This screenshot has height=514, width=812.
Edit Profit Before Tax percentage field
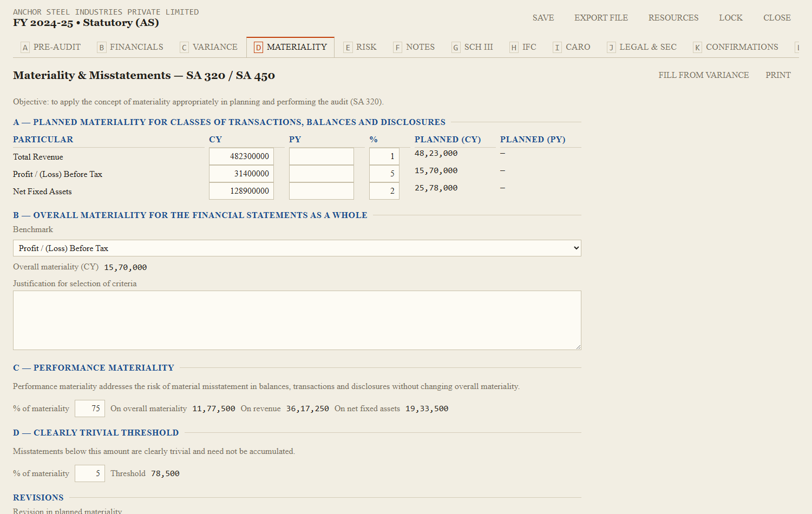[384, 174]
